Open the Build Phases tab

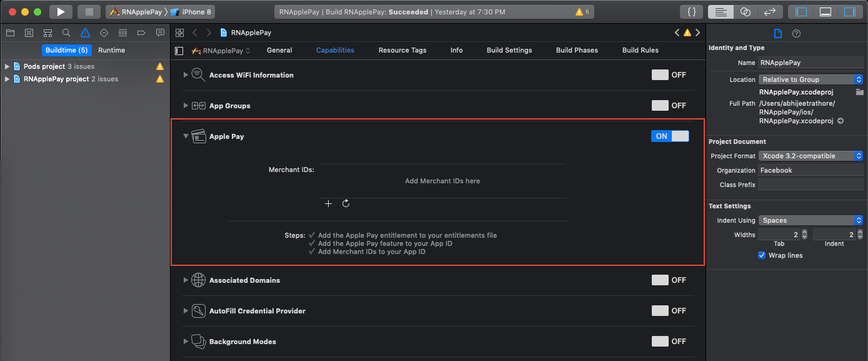[x=577, y=50]
